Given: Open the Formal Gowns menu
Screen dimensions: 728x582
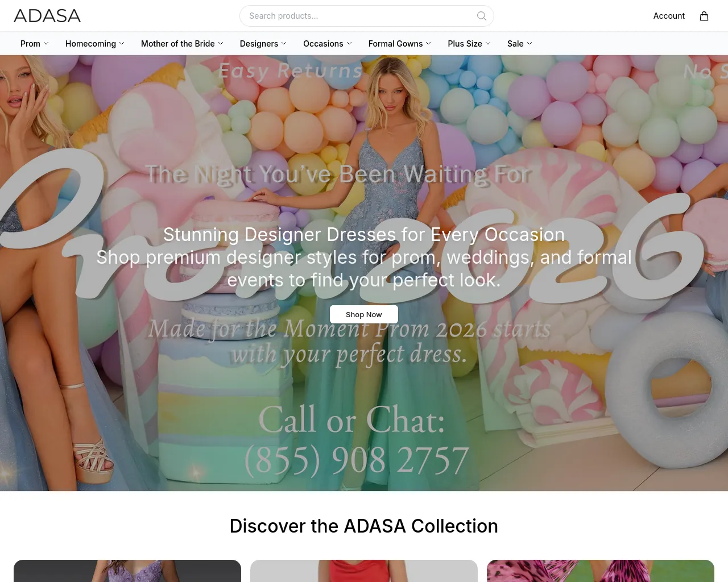Looking at the screenshot, I should (400, 44).
